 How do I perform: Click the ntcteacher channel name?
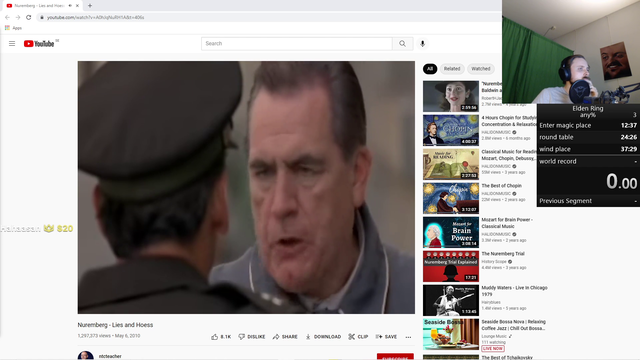pos(110,356)
